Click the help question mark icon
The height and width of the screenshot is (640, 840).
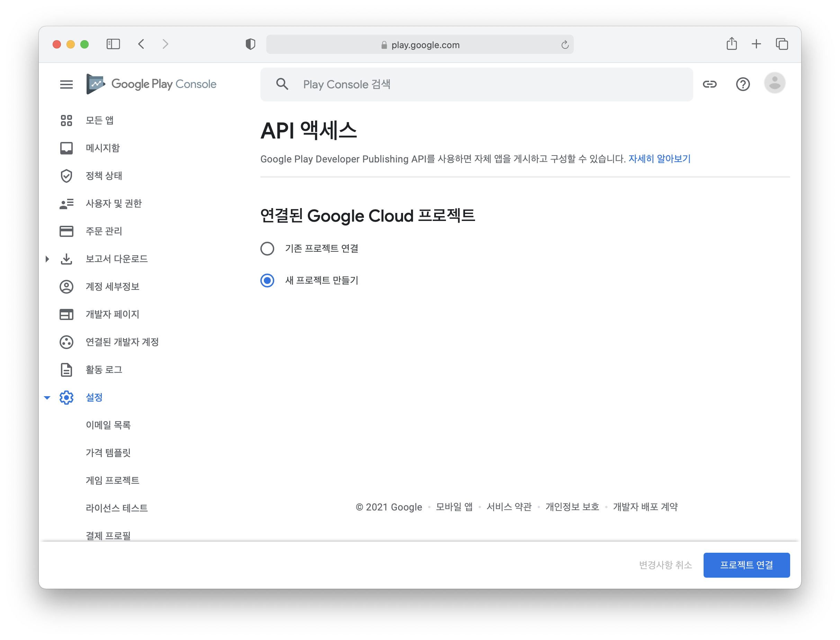pyautogui.click(x=742, y=84)
